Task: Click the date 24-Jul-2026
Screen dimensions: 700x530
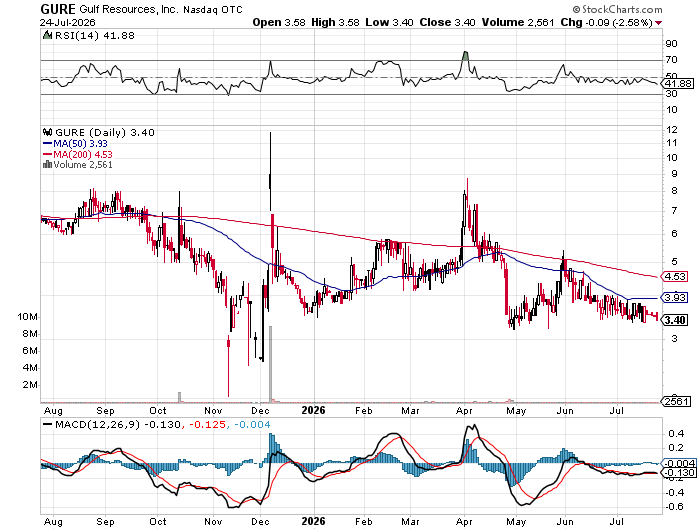Action: [x=67, y=22]
